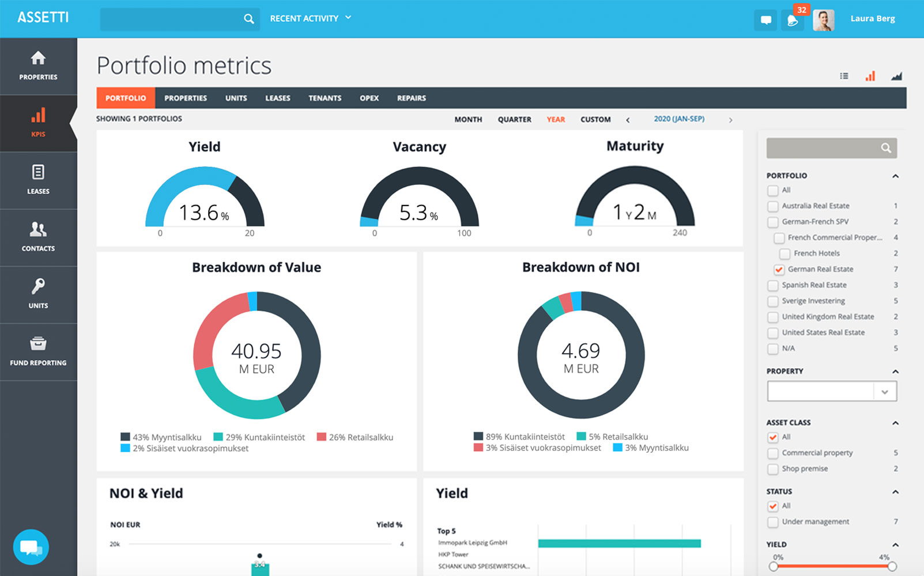This screenshot has width=924, height=576.
Task: Click the 2020 (JAN-SEP) date range
Action: point(679,119)
